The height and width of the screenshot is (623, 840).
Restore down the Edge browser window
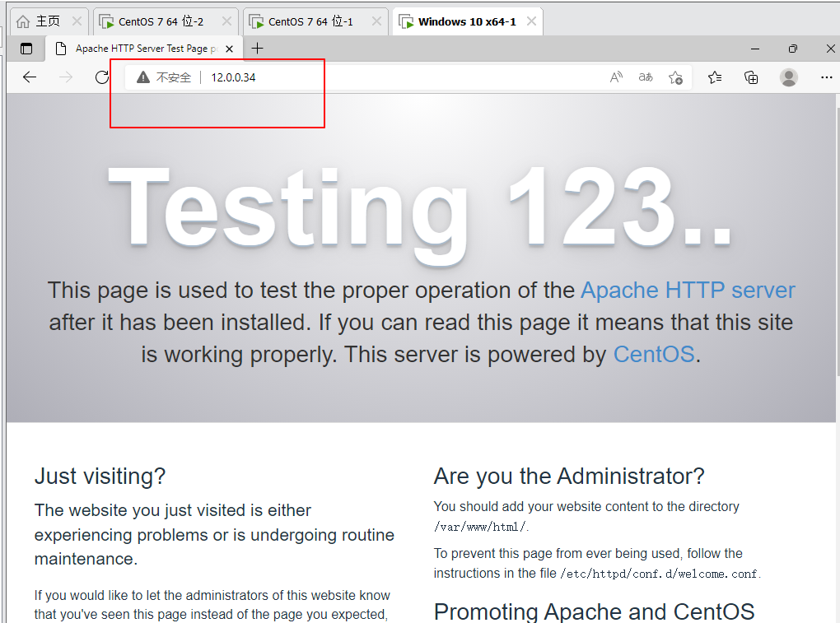pyautogui.click(x=793, y=49)
